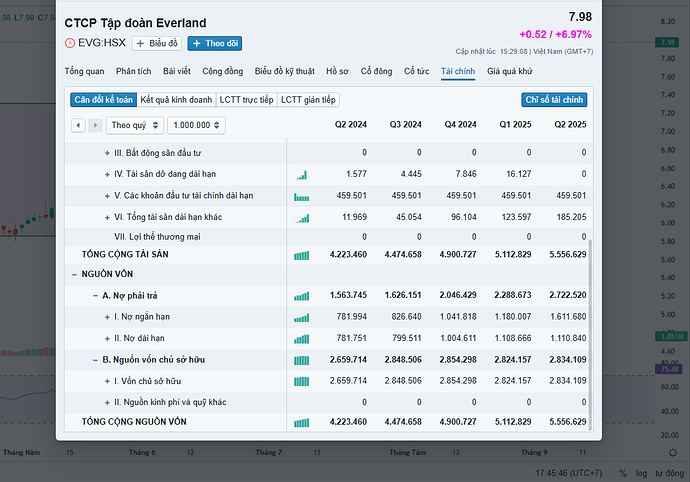Click chart icon for Các khoản đầu tư tài chính dài hạn
Viewport: 690px width, 482px height.
point(301,197)
